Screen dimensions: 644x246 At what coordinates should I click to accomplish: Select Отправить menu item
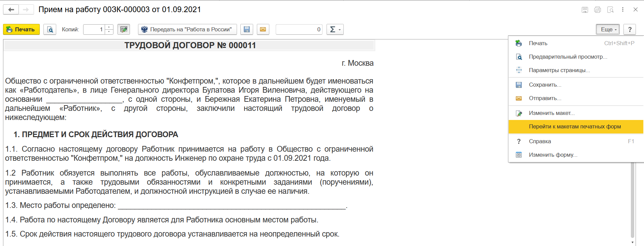tap(576, 98)
